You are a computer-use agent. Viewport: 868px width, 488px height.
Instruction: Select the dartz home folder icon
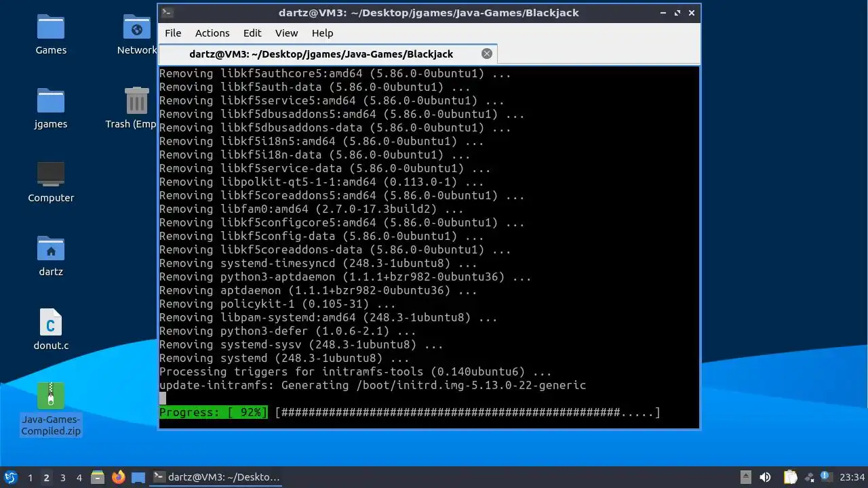click(51, 256)
